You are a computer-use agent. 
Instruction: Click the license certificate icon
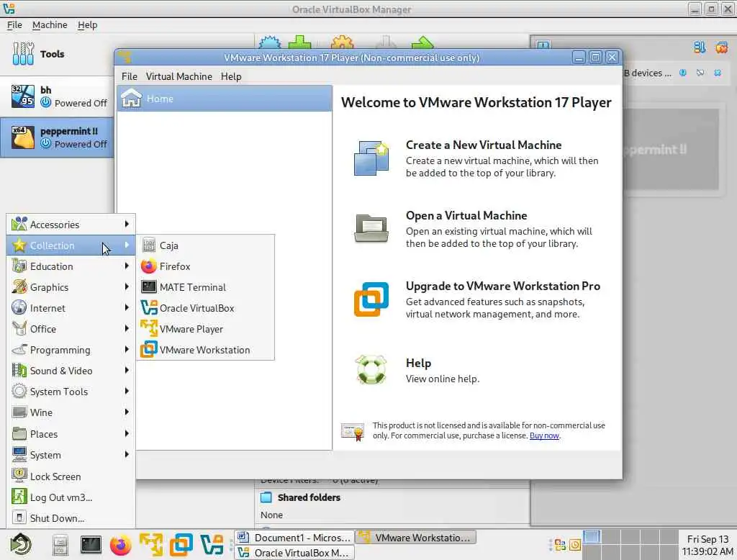[x=353, y=432]
